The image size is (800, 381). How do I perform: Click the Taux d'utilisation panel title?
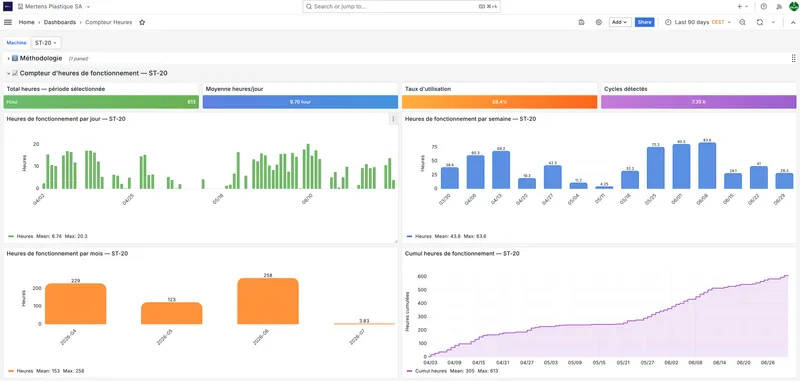click(x=428, y=89)
